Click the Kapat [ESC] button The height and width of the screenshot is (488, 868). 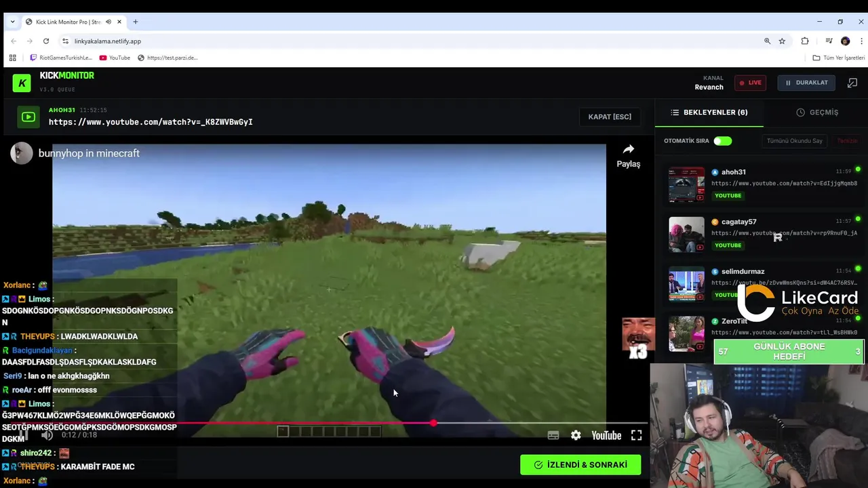point(610,117)
